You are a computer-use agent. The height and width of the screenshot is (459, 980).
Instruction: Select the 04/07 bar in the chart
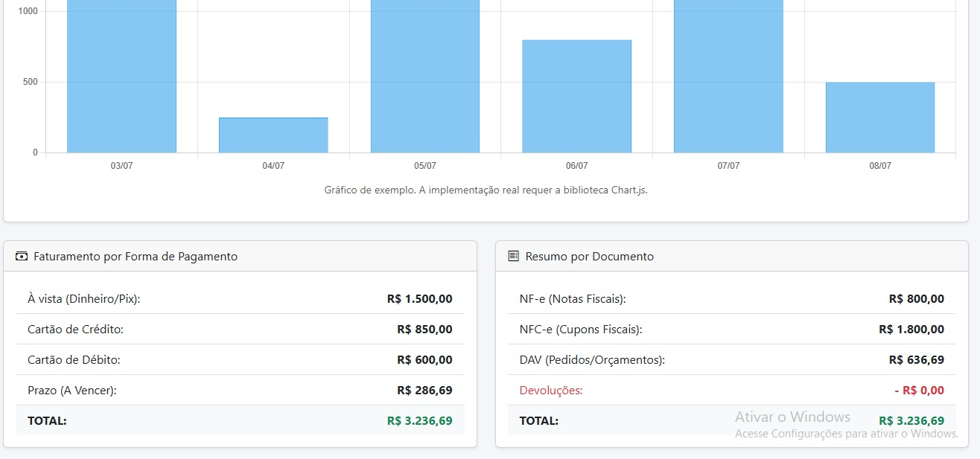click(273, 135)
